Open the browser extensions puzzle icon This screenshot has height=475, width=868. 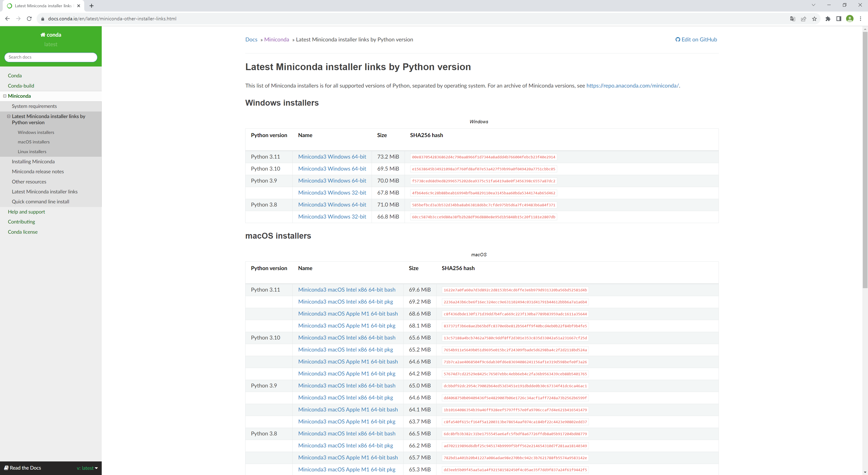coord(828,19)
